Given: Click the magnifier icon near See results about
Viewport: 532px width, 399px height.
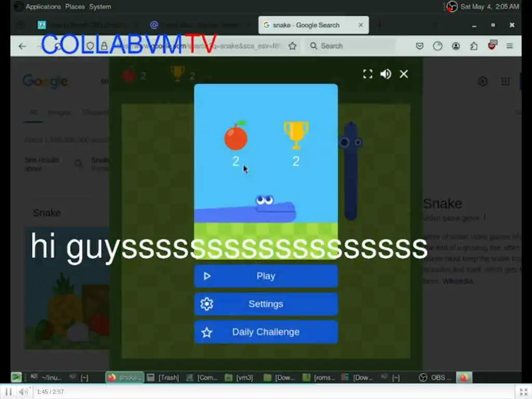Looking at the screenshot, I should [79, 165].
